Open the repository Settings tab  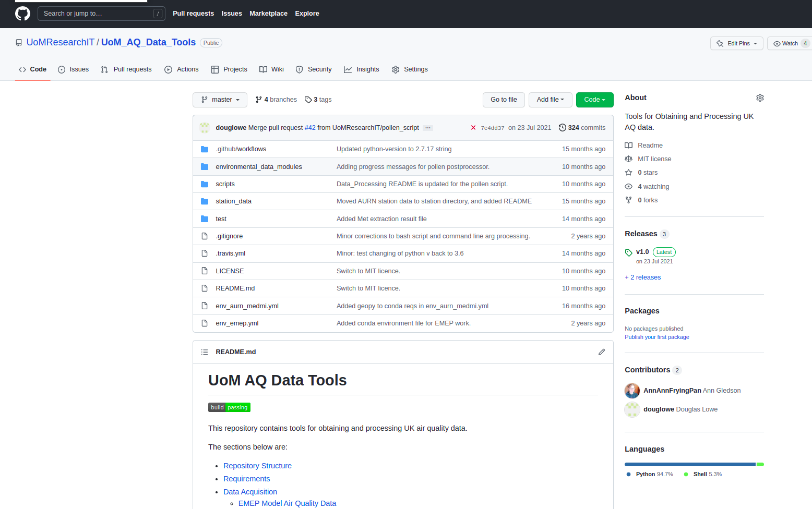[410, 69]
